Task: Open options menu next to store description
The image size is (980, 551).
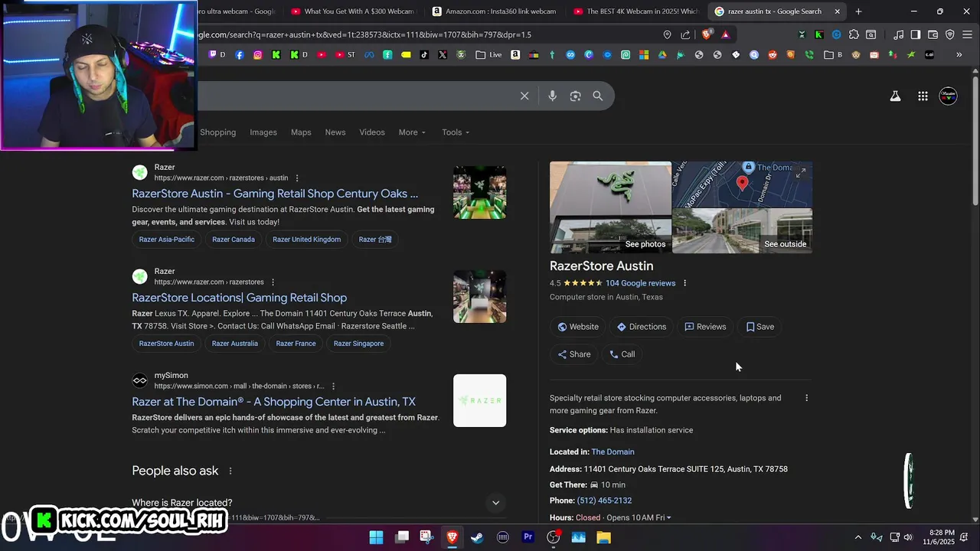Action: (806, 398)
